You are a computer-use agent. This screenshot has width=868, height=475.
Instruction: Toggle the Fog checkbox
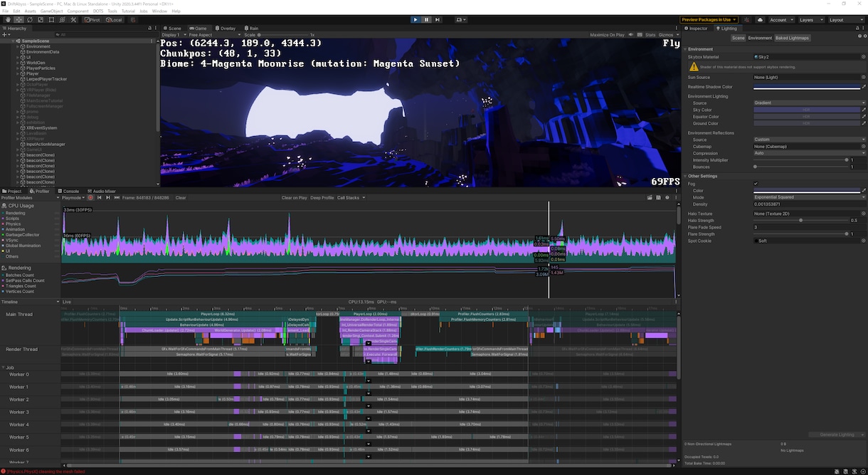point(756,184)
